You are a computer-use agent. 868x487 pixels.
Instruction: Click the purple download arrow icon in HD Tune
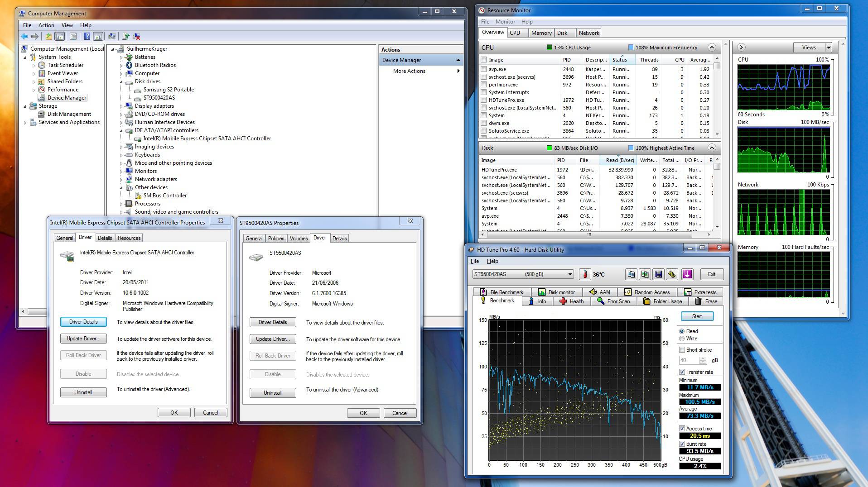(687, 274)
